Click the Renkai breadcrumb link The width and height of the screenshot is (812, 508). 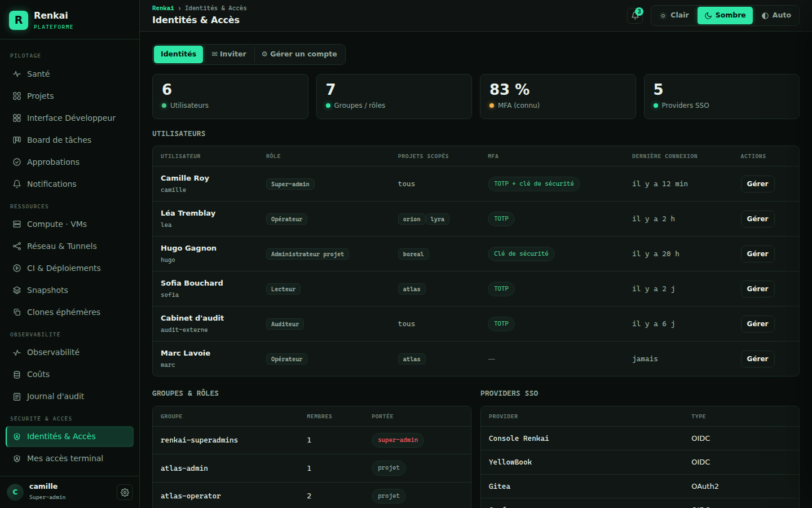click(163, 8)
